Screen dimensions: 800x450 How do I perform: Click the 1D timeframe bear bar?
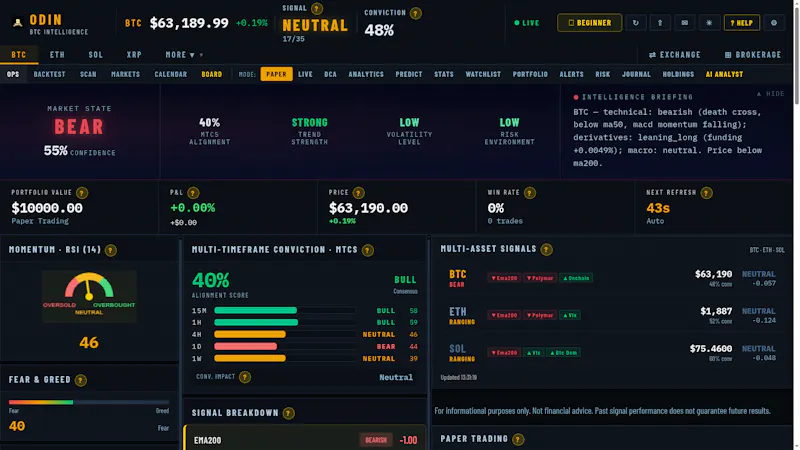245,346
